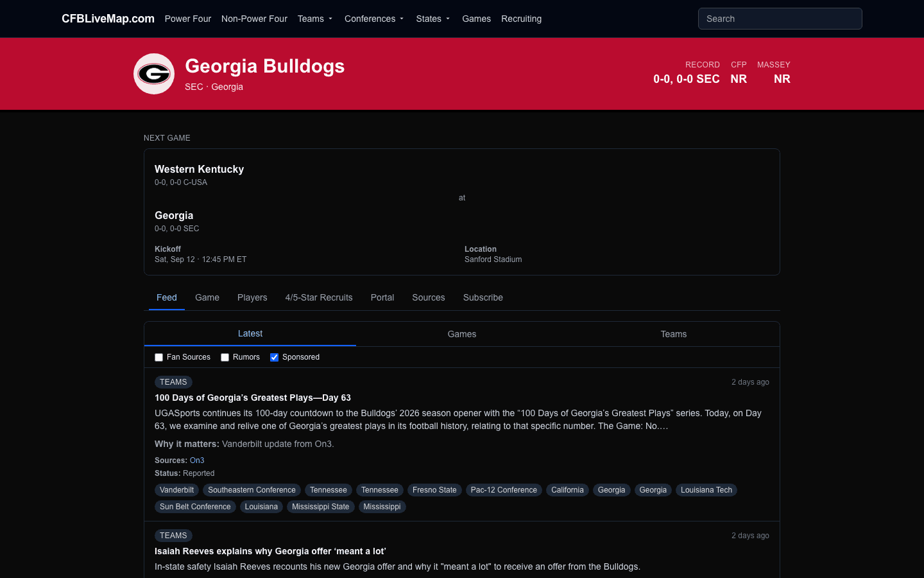Click the 0-0, 0-0 SEC header record
Viewport: 924px width, 578px height.
(687, 79)
